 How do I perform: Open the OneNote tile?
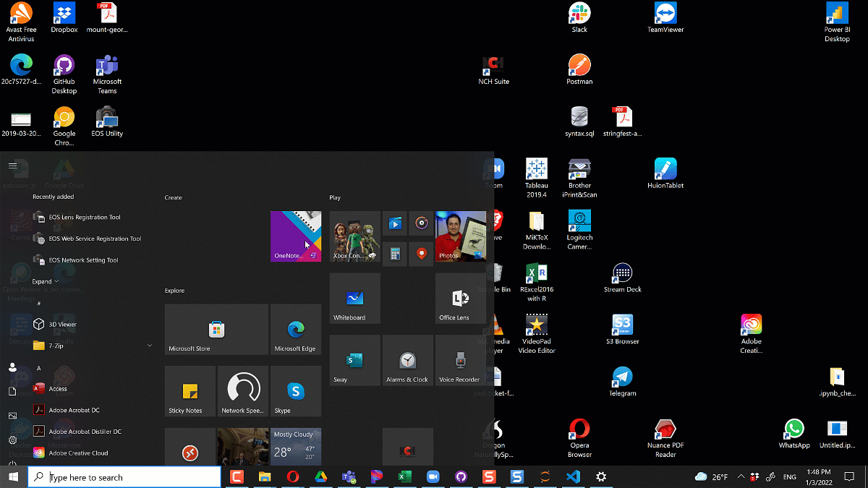295,236
